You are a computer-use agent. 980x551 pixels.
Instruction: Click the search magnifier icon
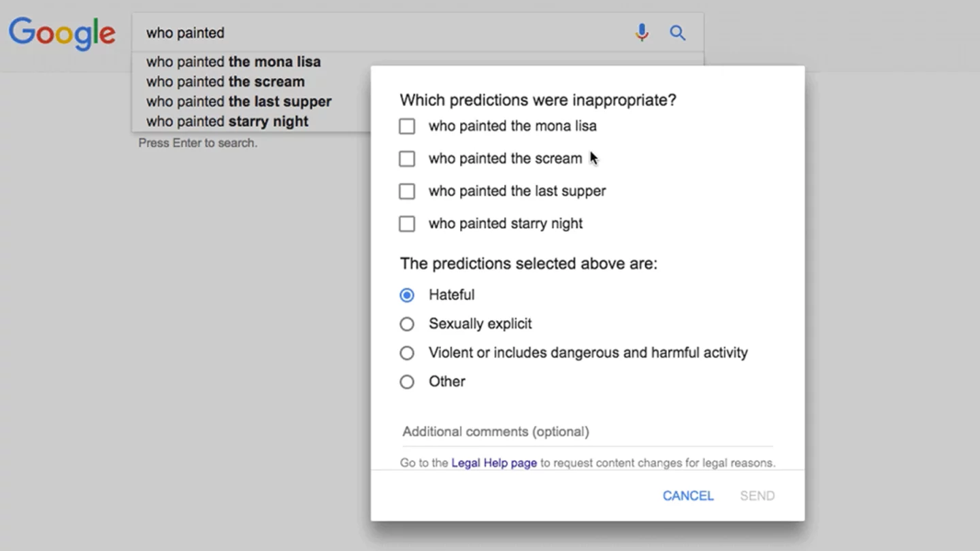[x=677, y=32]
